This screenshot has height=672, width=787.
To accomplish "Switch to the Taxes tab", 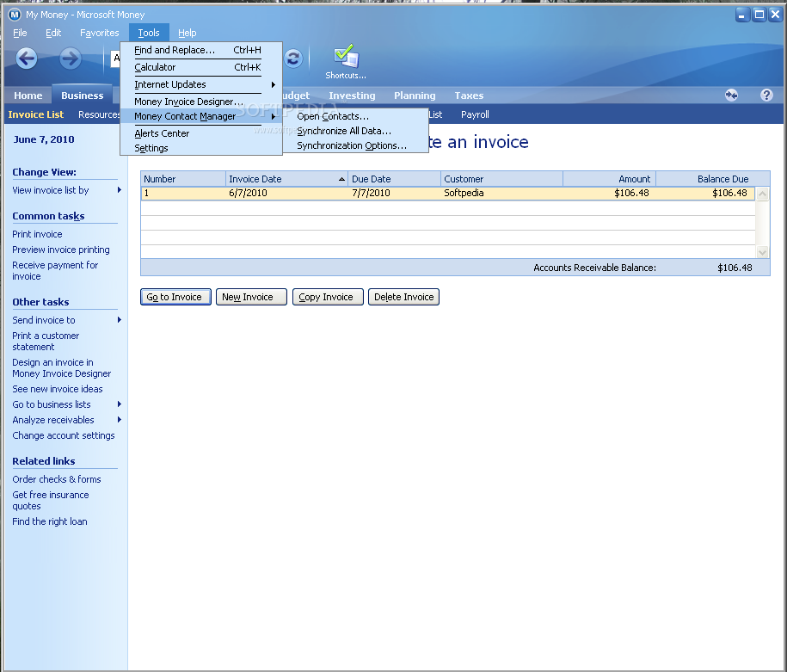I will click(469, 96).
